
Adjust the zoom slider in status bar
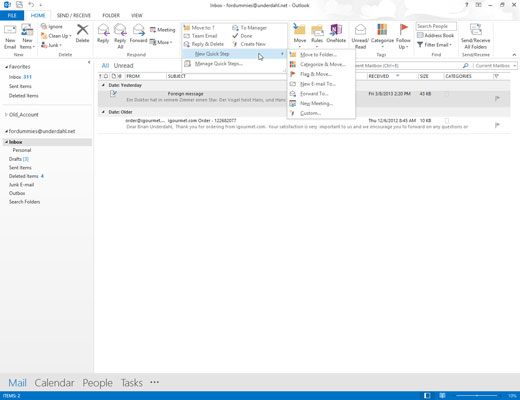click(x=477, y=396)
